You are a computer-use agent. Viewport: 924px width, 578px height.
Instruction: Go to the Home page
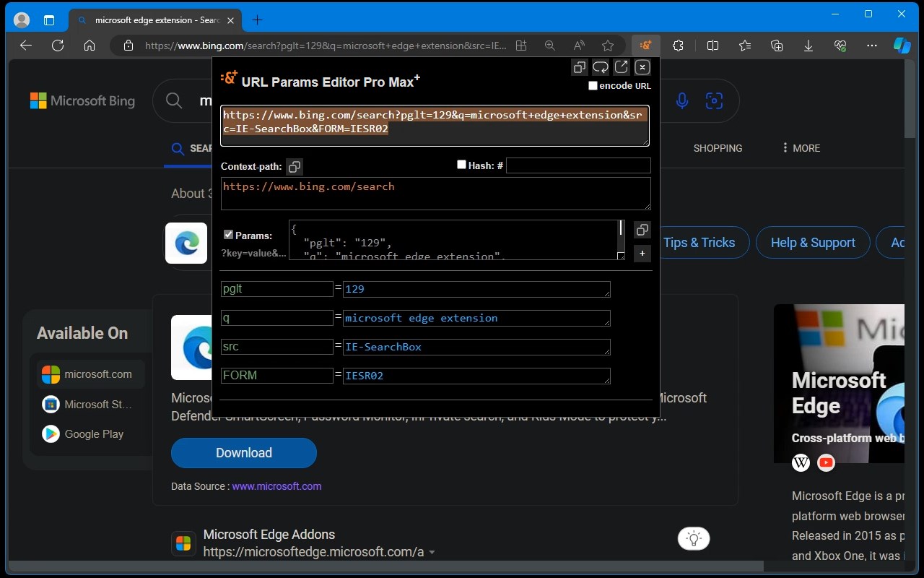click(90, 46)
